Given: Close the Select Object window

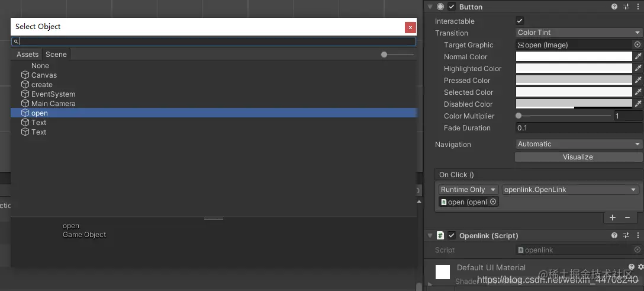Looking at the screenshot, I should tap(410, 27).
